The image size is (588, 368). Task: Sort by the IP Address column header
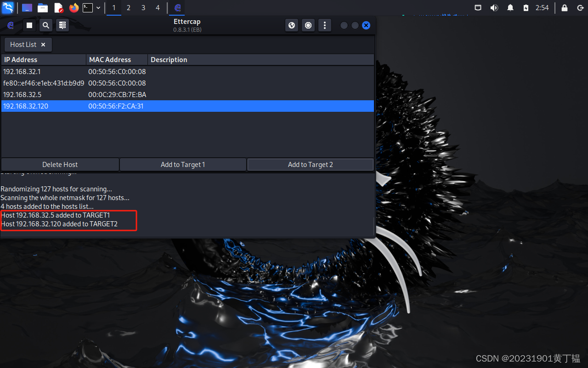44,60
